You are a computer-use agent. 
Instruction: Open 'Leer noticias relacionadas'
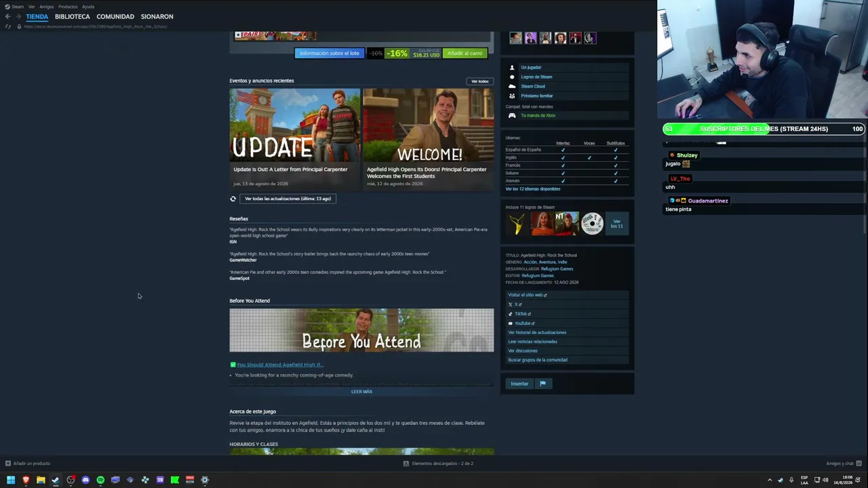coord(532,342)
